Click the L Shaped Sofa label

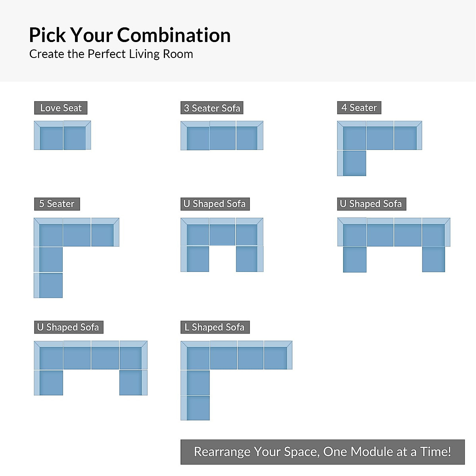pos(215,327)
